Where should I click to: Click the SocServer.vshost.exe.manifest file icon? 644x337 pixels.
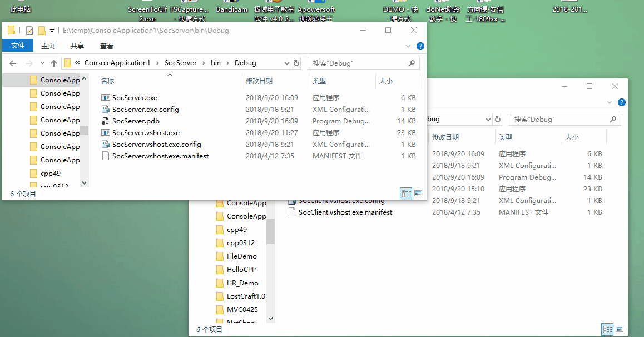(106, 156)
